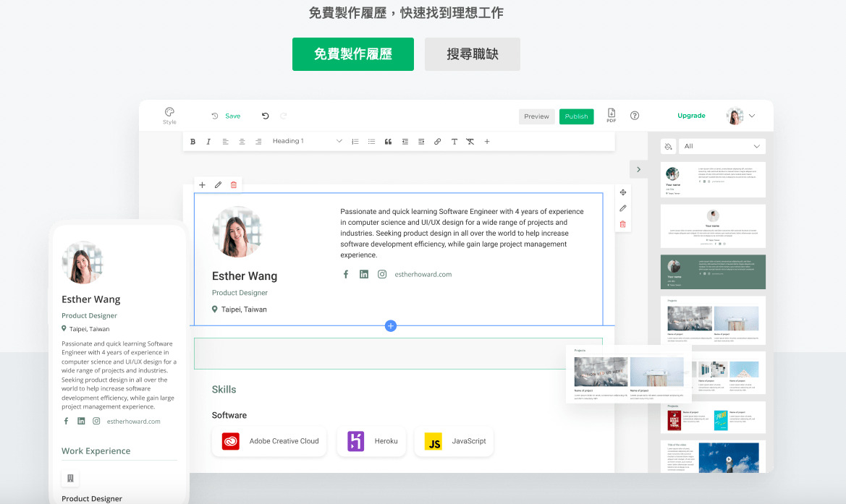Select the video template with blue sky image
This screenshot has width=846, height=504.
[713, 456]
